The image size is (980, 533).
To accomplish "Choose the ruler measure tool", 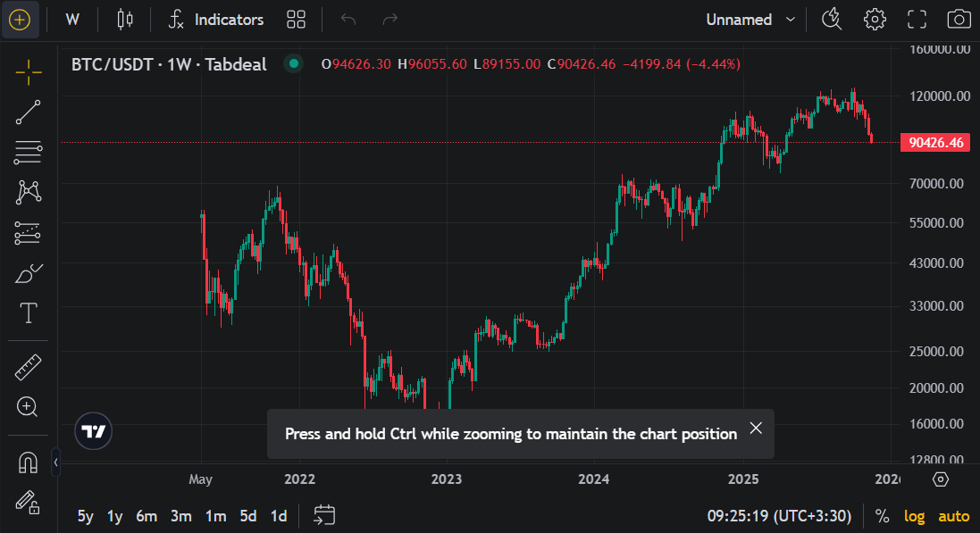I will tap(29, 367).
